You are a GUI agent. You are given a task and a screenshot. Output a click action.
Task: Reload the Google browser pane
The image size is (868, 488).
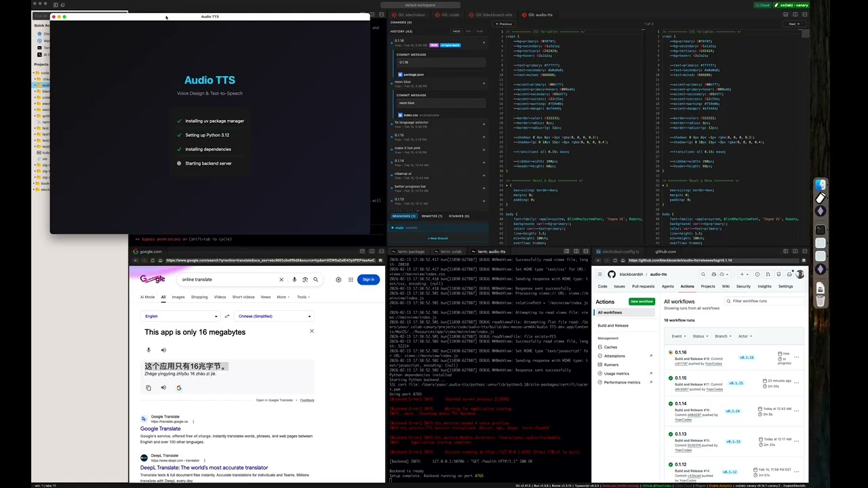(x=152, y=260)
